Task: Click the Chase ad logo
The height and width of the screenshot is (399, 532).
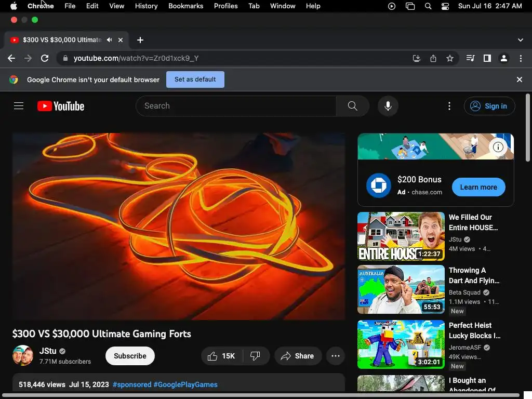Action: pos(379,185)
